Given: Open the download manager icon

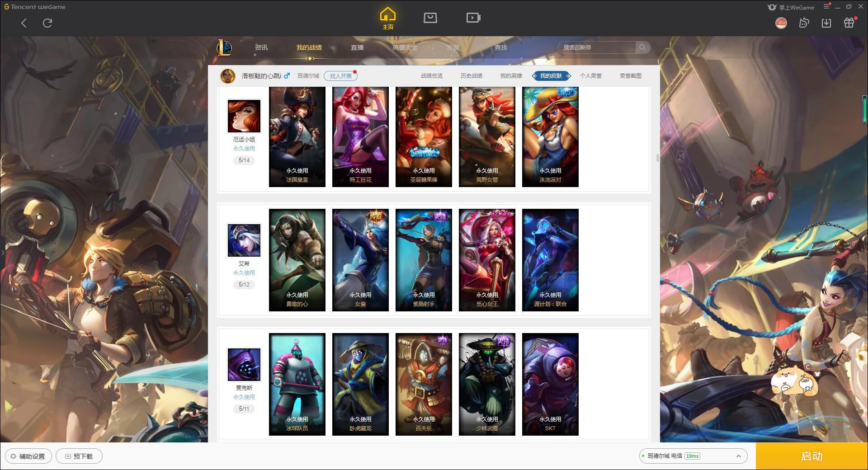Looking at the screenshot, I should click(826, 23).
